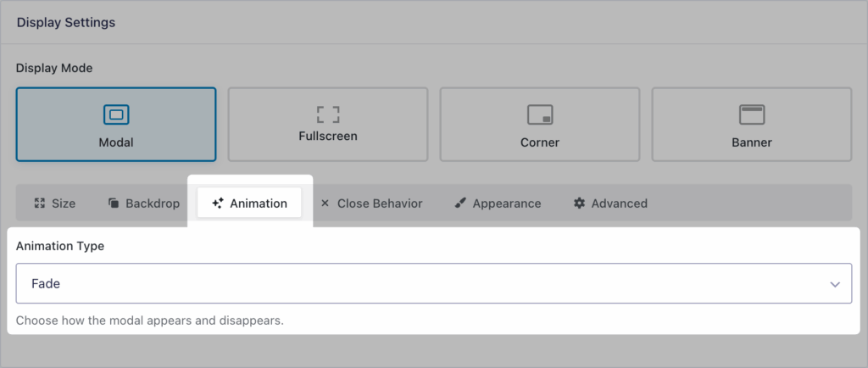Click the Size tab's resize arrows icon
This screenshot has width=868, height=368.
point(39,204)
